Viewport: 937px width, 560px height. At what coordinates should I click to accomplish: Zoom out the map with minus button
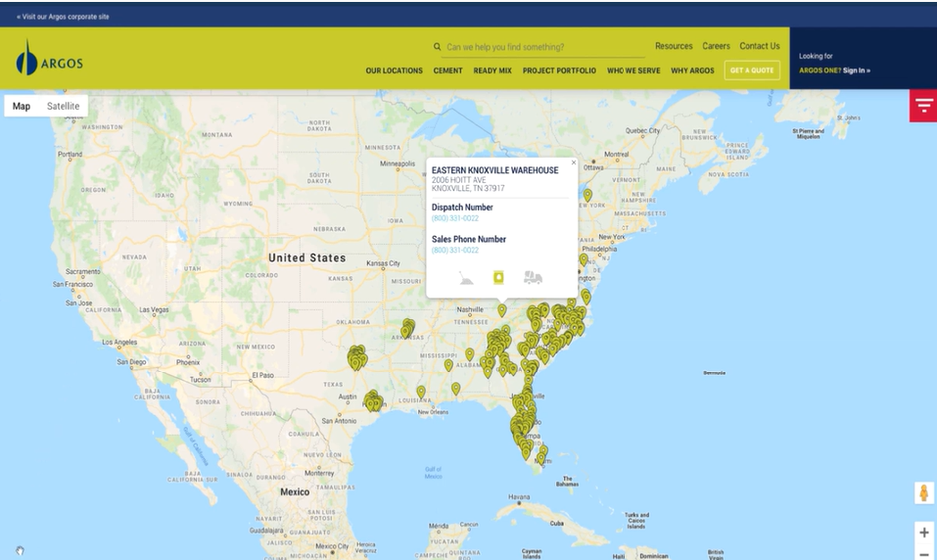tap(924, 553)
